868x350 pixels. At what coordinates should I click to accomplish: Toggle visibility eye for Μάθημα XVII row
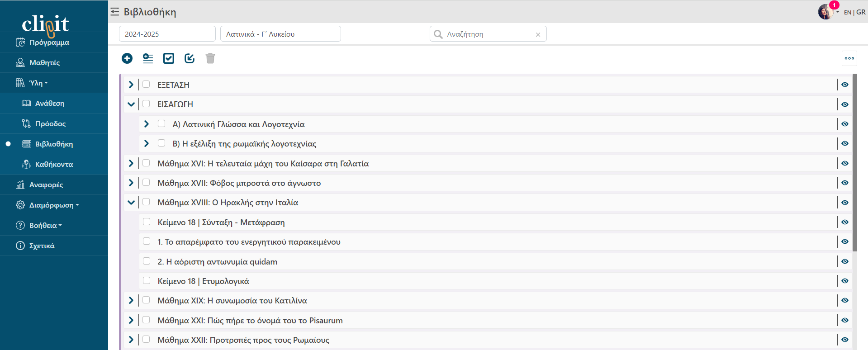point(844,183)
